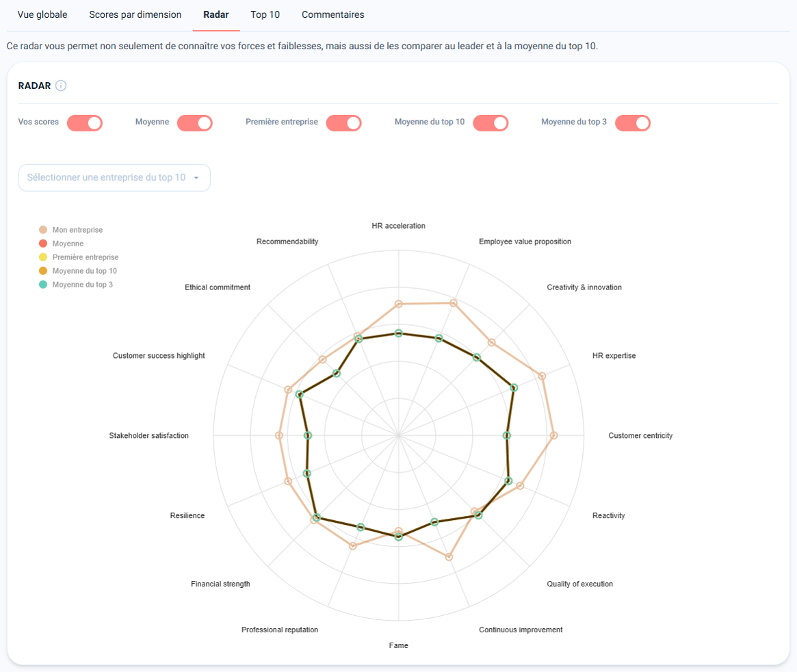
Task: Switch to the Vue globale tab
Action: (x=42, y=15)
